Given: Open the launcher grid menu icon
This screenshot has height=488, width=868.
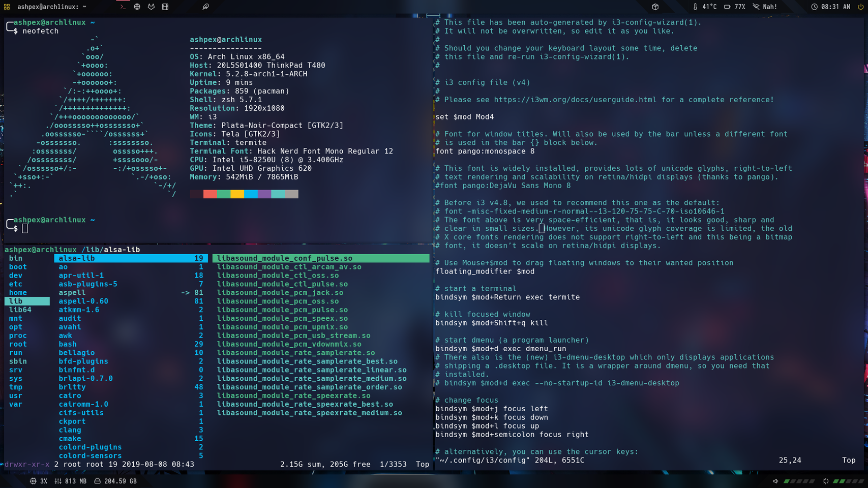Looking at the screenshot, I should coord(7,7).
